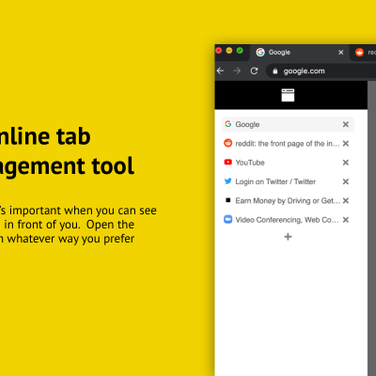This screenshot has height=376, width=376.
Task: Select the Google row in tab list
Action: click(288, 124)
